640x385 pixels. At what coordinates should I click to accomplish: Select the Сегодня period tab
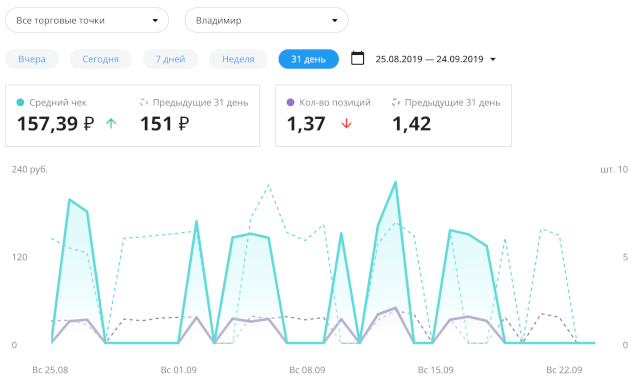click(x=100, y=59)
